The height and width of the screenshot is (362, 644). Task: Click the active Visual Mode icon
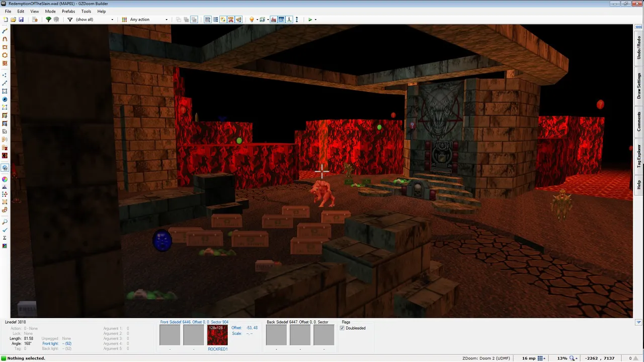(5, 168)
